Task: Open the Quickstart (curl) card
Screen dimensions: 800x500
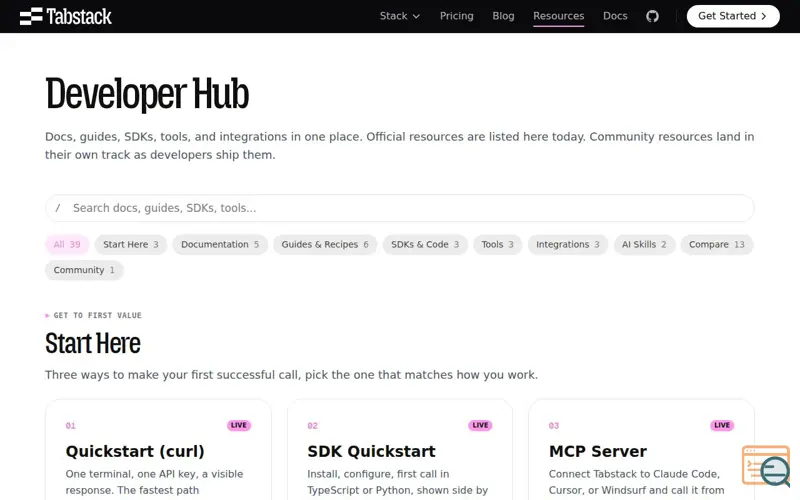Action: (158, 450)
